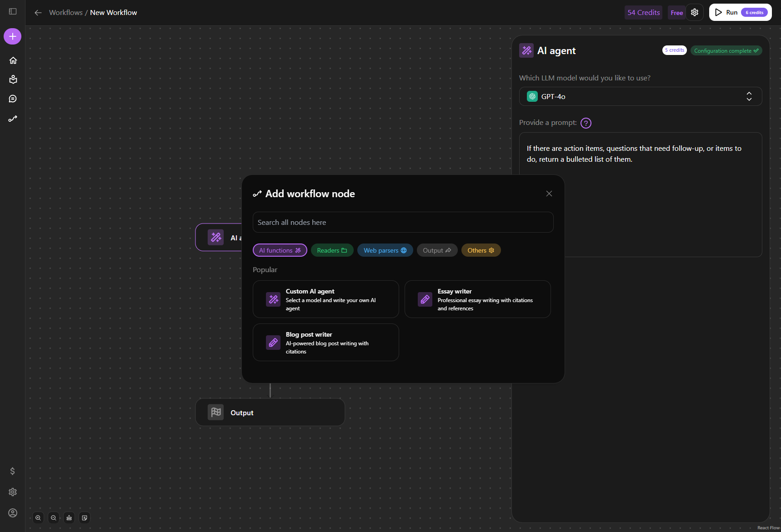Image resolution: width=781 pixels, height=532 pixels.
Task: Click the Search all nodes field
Action: click(403, 222)
